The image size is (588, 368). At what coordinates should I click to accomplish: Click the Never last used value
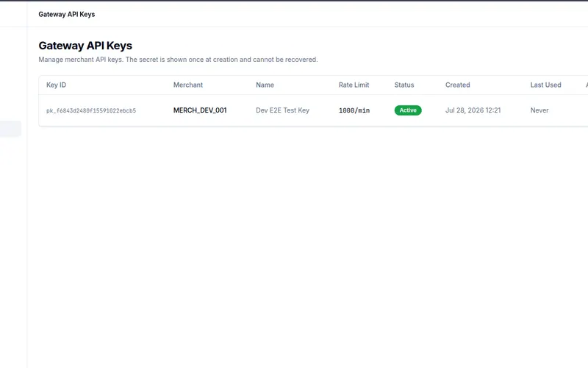point(539,110)
